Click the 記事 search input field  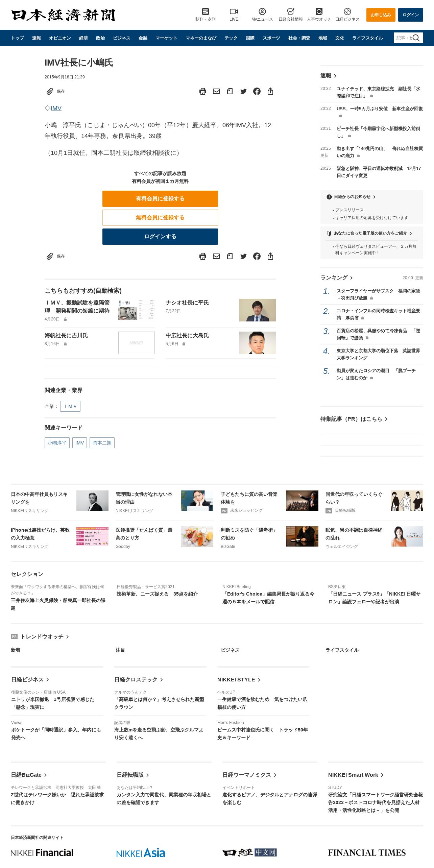[x=404, y=38]
